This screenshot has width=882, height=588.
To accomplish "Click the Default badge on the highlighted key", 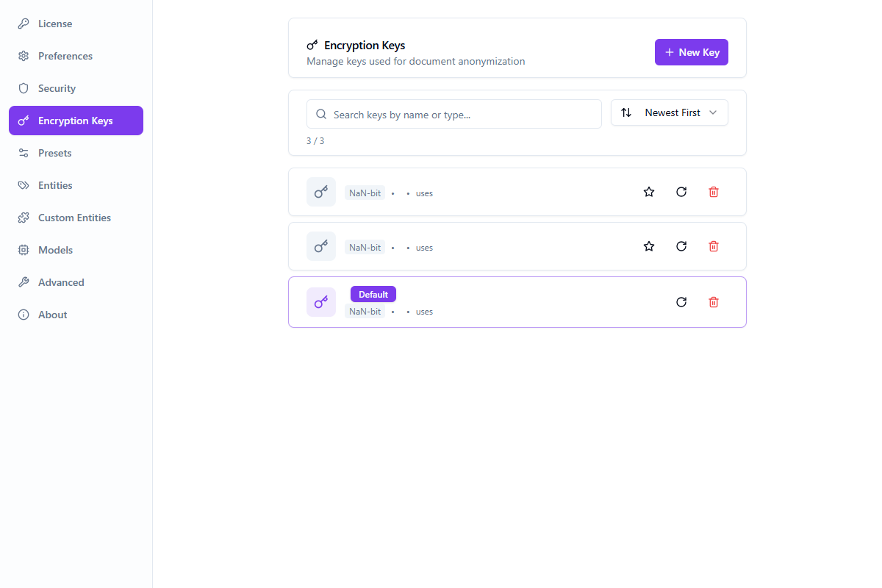I will click(373, 294).
